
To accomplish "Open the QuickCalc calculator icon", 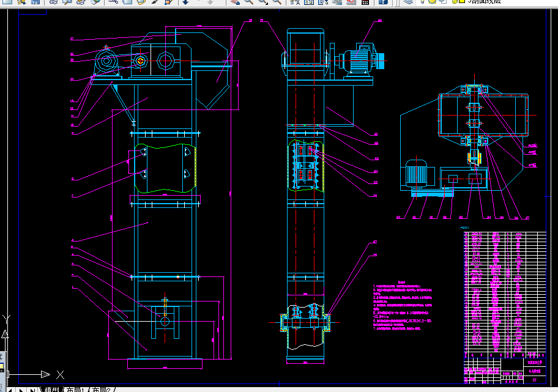I will 365,2.
